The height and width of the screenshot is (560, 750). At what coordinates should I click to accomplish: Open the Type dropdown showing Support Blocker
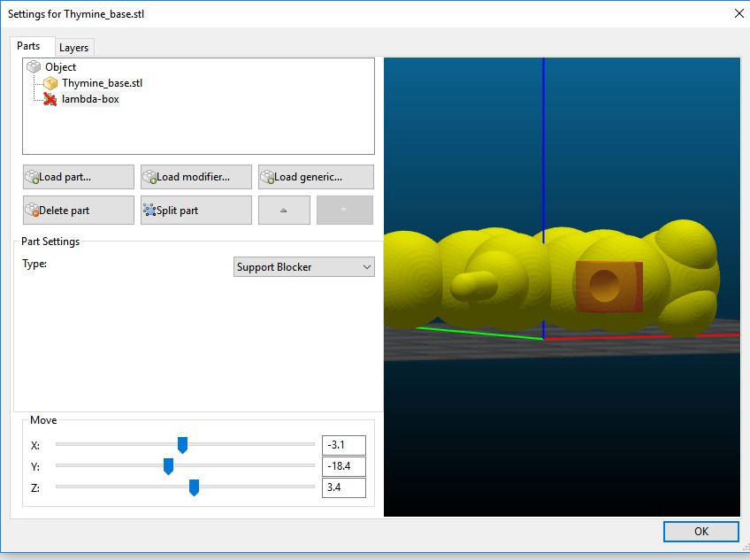pos(303,267)
